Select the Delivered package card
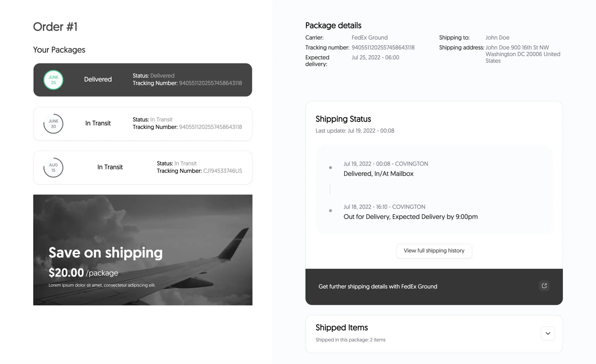 pyautogui.click(x=143, y=80)
